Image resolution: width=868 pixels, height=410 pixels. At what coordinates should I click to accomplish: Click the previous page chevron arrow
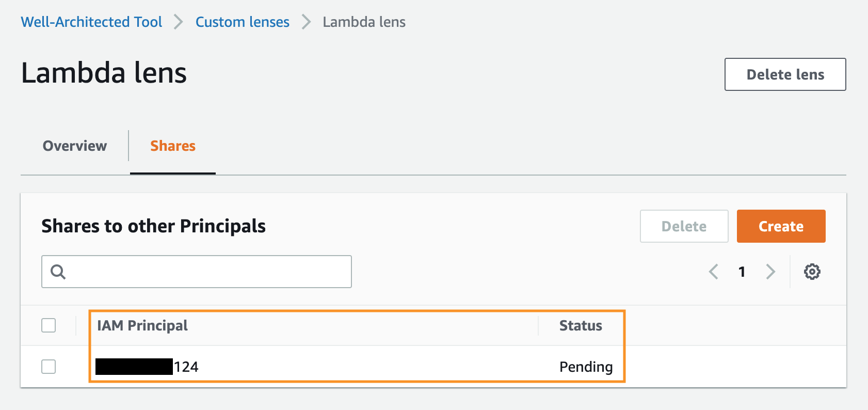point(714,272)
